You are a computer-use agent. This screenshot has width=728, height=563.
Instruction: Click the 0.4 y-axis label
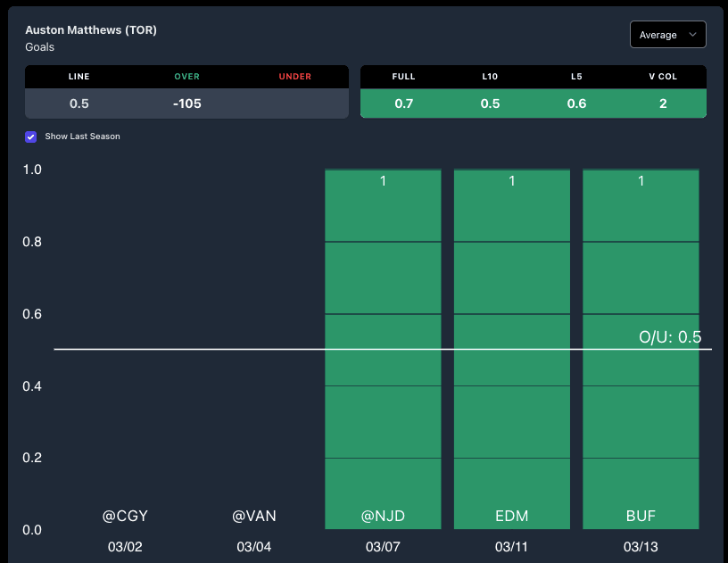point(32,386)
